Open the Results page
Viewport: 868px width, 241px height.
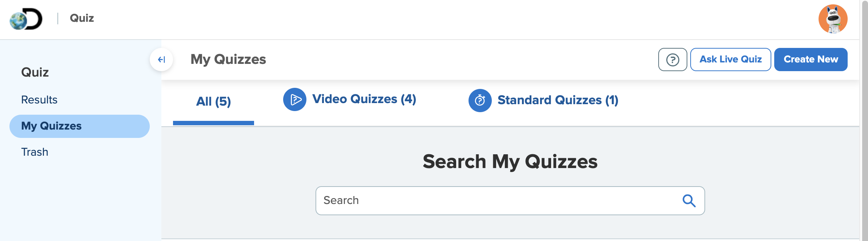click(39, 99)
